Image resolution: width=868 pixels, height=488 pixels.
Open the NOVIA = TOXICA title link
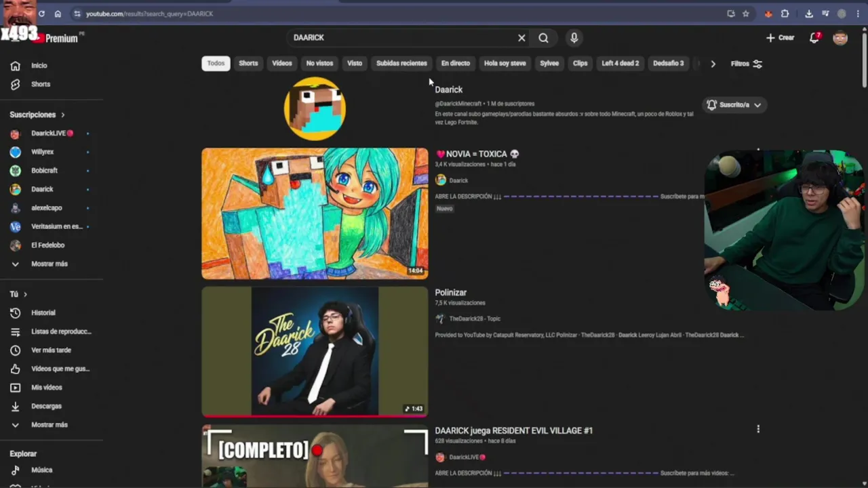(477, 154)
